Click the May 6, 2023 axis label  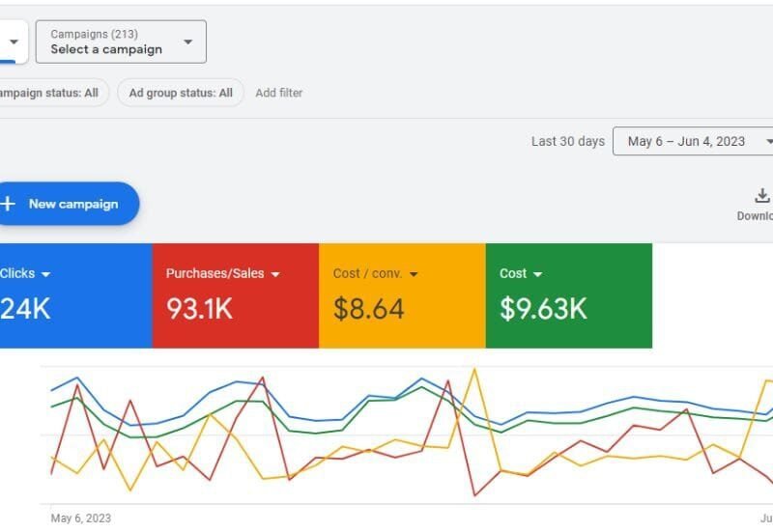[x=80, y=518]
